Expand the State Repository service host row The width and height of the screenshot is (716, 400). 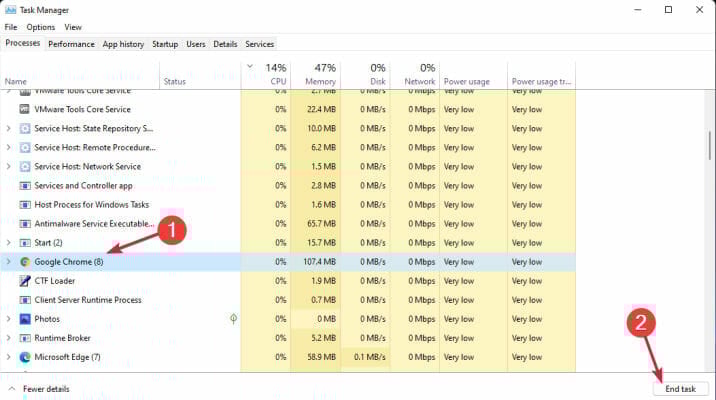point(8,128)
